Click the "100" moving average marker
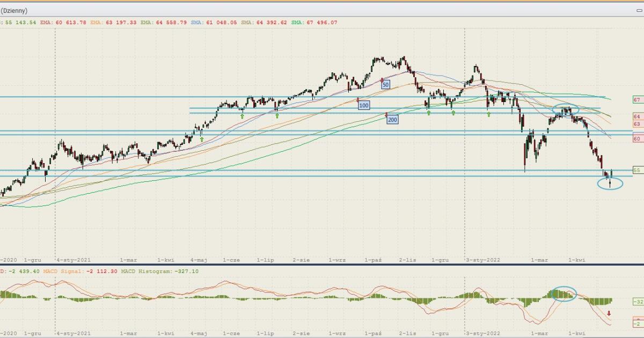 pyautogui.click(x=364, y=106)
